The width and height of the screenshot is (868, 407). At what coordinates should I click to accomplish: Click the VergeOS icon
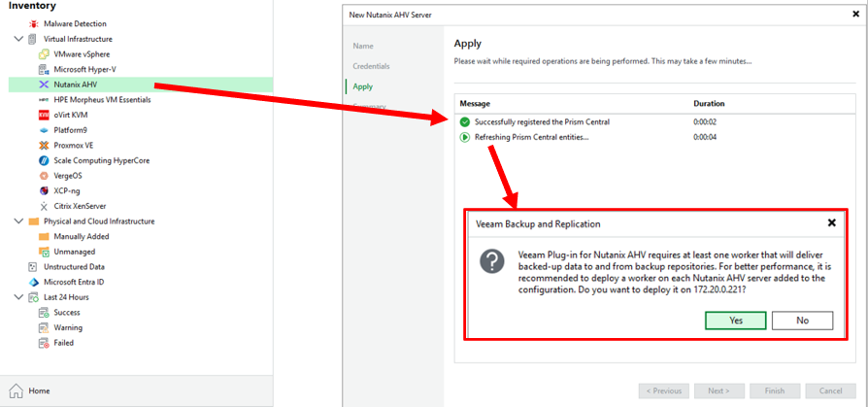(44, 176)
